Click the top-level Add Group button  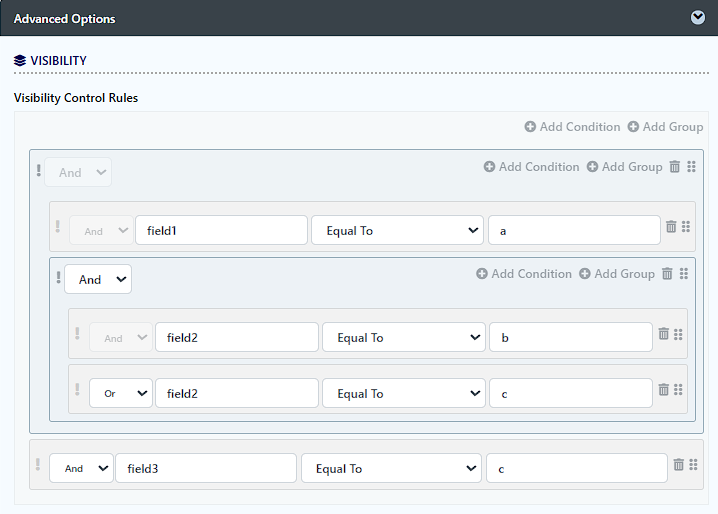[665, 127]
